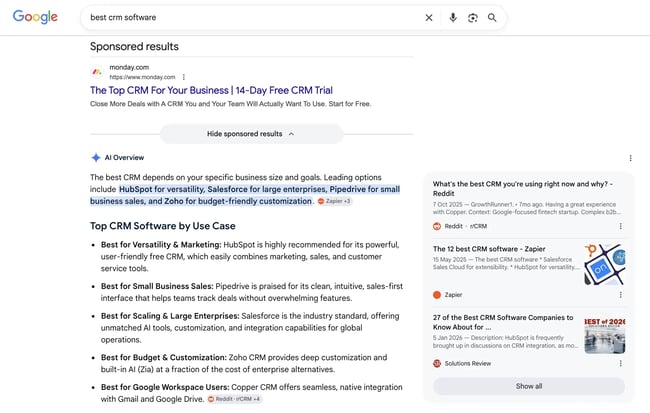The height and width of the screenshot is (413, 650).
Task: Click the monday.com favicon logo
Action: click(x=97, y=72)
